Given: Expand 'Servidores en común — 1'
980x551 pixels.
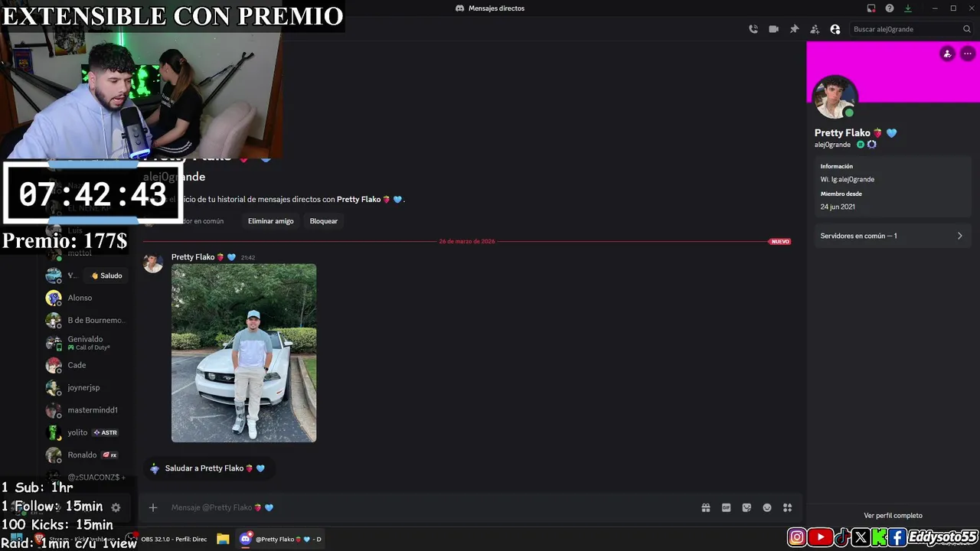Looking at the screenshot, I should pyautogui.click(x=892, y=236).
